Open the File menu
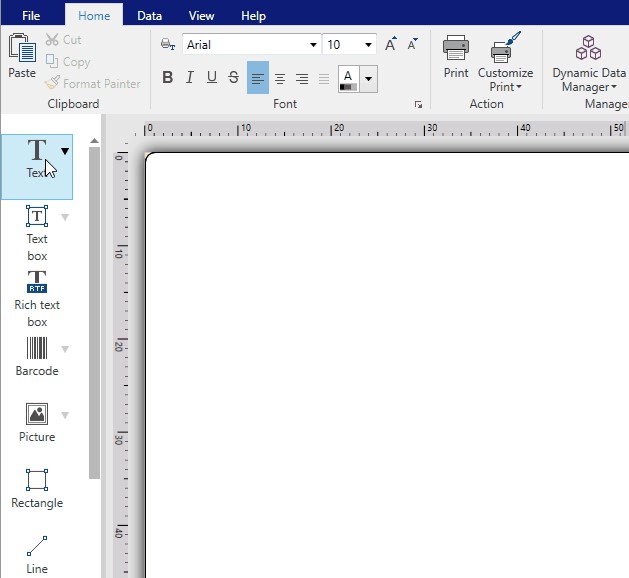629x578 pixels. 31,16
